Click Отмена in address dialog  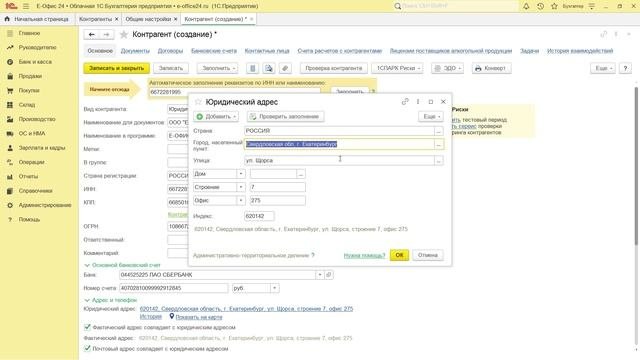[x=428, y=255]
